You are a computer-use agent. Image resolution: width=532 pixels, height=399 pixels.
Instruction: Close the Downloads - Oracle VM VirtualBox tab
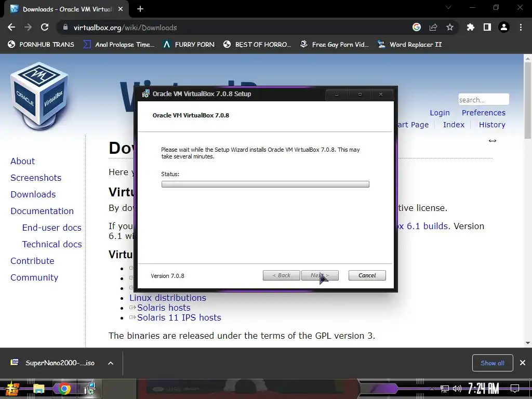coord(121,9)
